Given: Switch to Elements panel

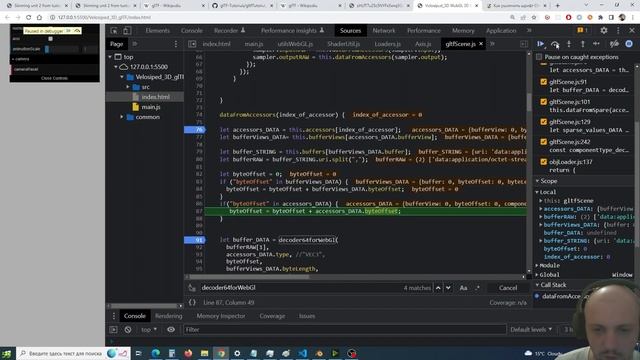Looking at the screenshot, I should coord(158,31).
